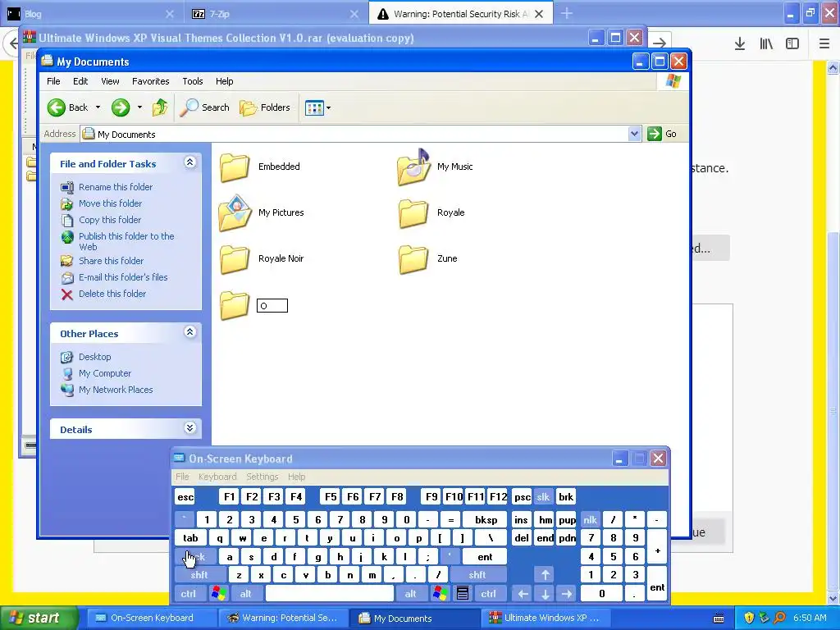Toggle caps lock key on On-Screen Keyboard
The width and height of the screenshot is (840, 630).
pyautogui.click(x=195, y=557)
